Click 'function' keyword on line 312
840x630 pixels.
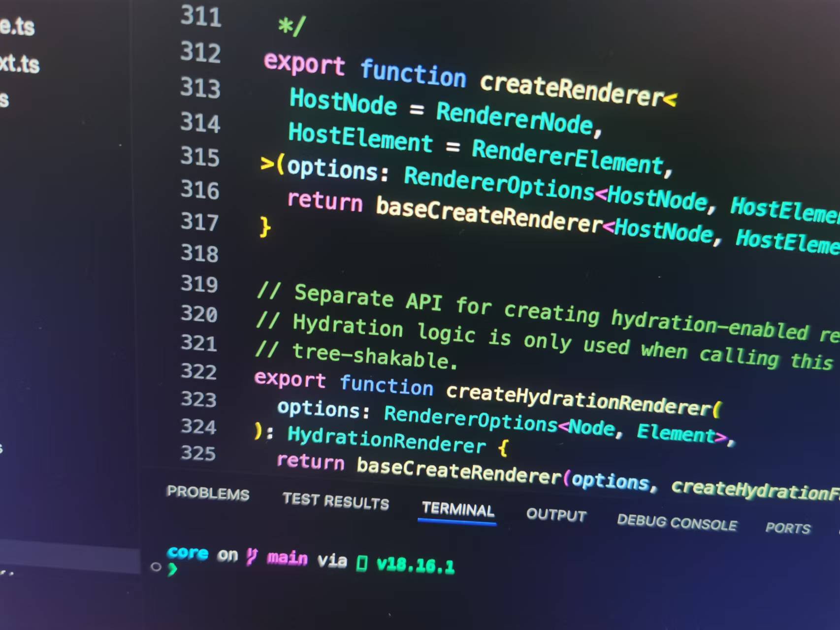[x=413, y=73]
